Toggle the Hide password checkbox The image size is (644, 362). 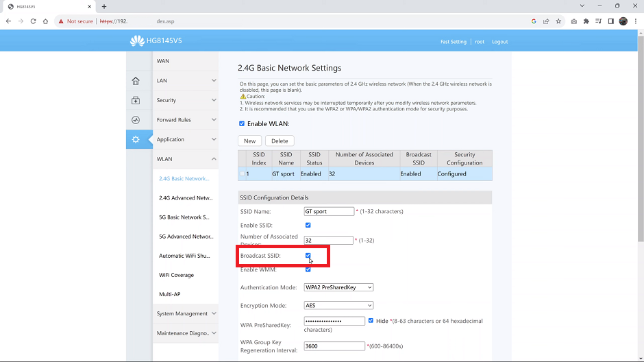pos(371,320)
